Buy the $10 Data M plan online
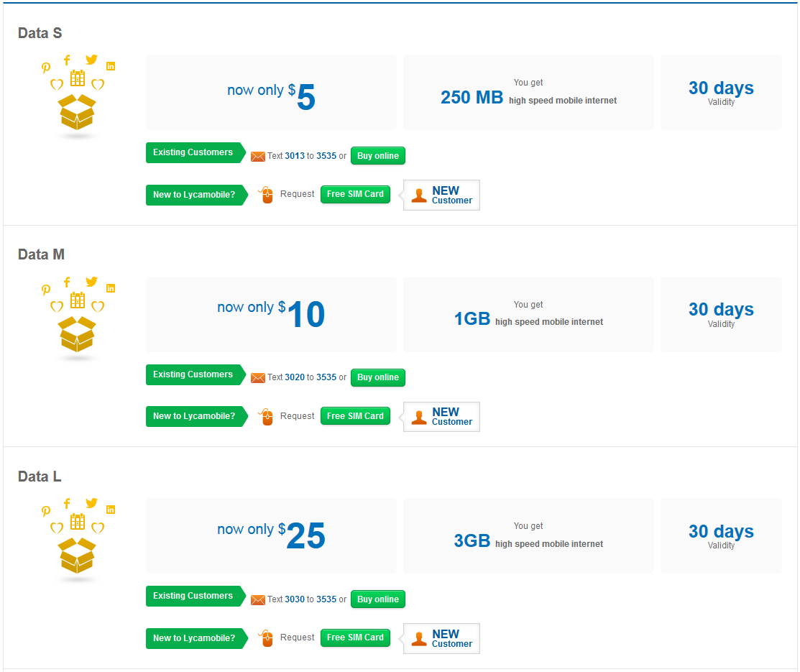This screenshot has width=800, height=672. (378, 377)
